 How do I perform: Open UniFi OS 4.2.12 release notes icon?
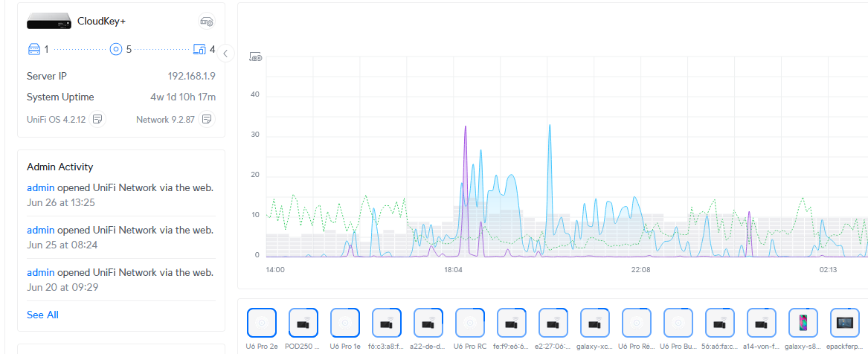coord(97,119)
